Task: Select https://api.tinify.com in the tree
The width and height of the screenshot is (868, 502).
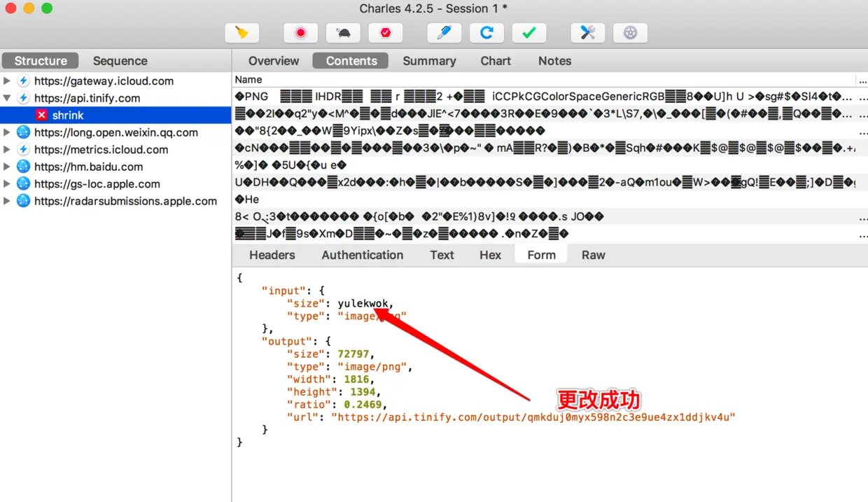Action: [87, 98]
